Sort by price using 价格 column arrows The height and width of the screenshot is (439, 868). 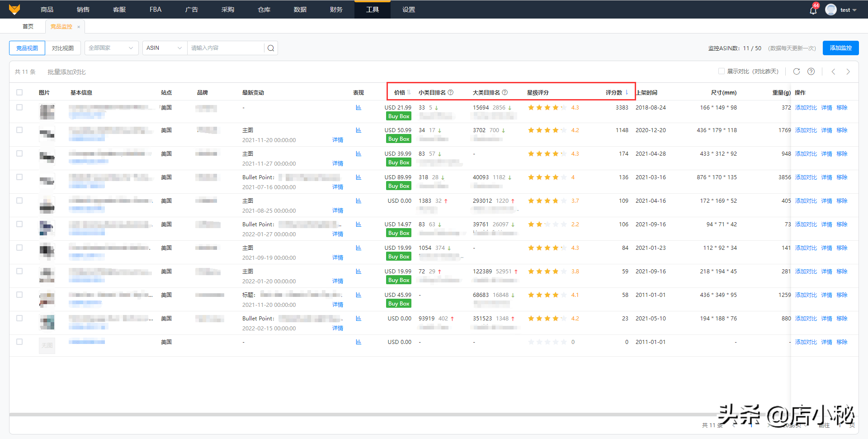(x=410, y=92)
